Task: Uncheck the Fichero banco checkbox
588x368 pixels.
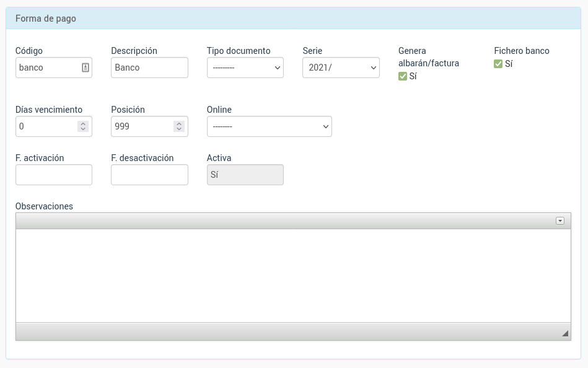Action: point(498,64)
